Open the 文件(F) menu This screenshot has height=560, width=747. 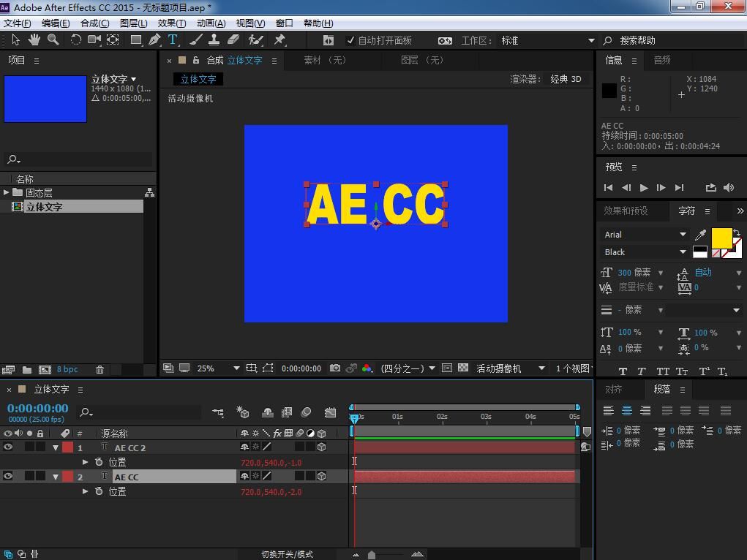17,23
